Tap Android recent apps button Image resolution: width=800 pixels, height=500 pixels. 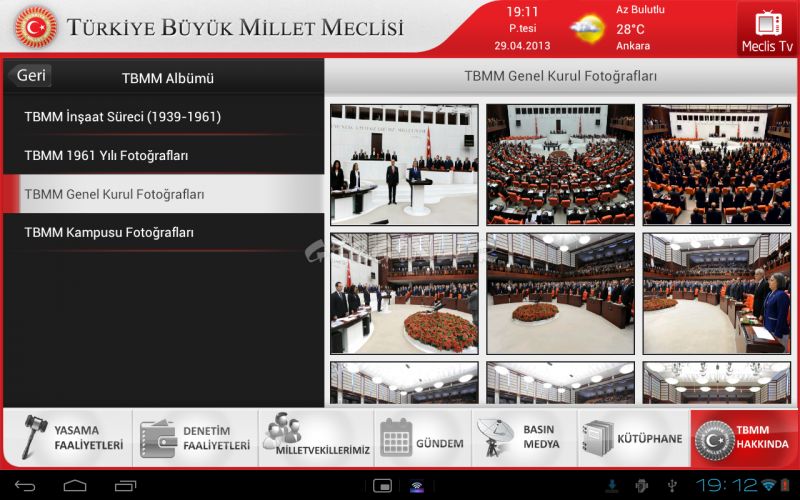125,485
